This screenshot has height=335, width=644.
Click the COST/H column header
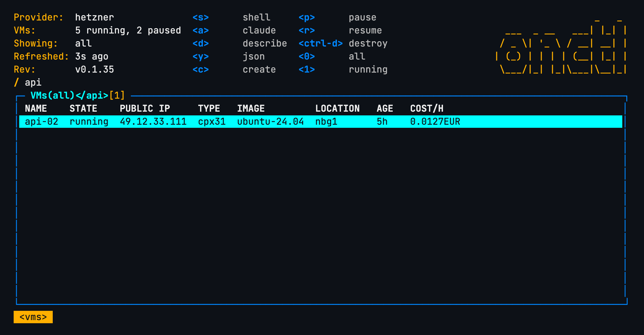(427, 109)
